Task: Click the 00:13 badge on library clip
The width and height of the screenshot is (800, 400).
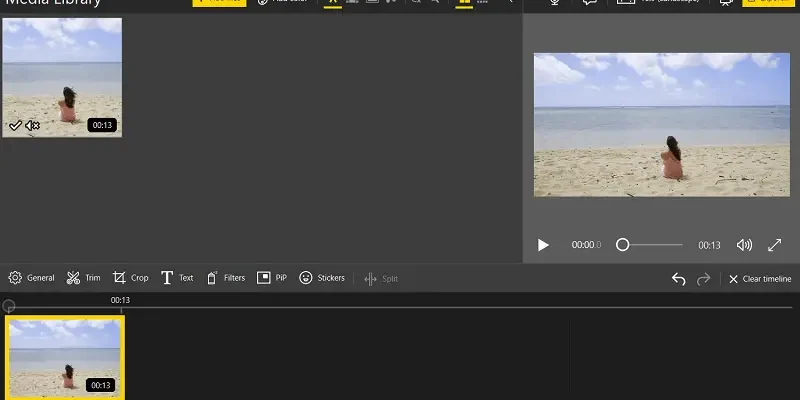Action: tap(102, 125)
